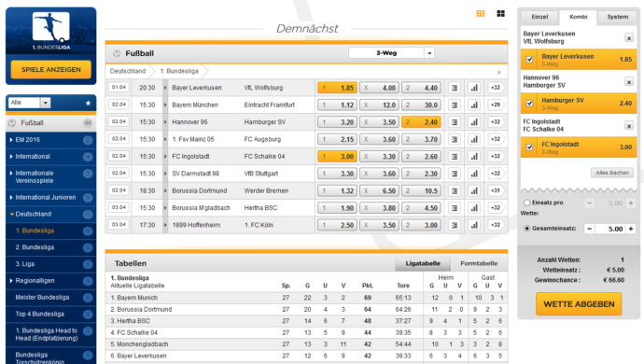Expand +29 more bets for Bayern München match
The image size is (644, 364).
tap(497, 105)
